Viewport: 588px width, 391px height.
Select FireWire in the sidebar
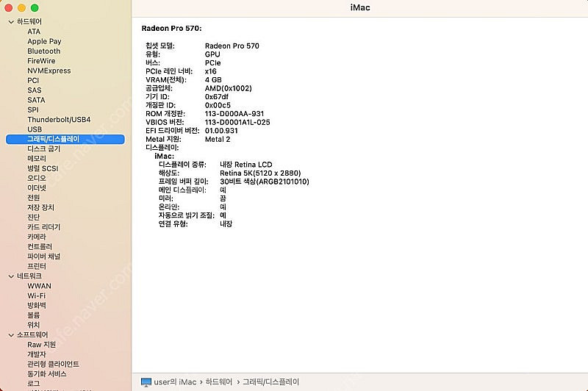41,61
